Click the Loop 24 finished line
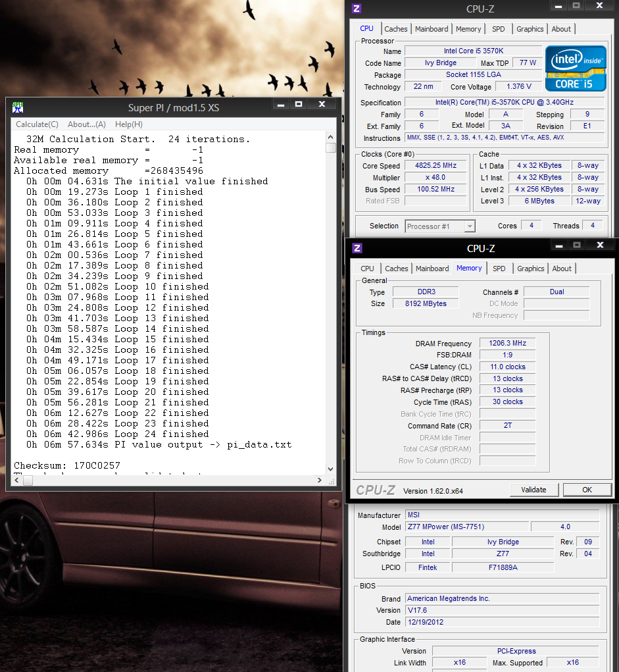 (x=117, y=434)
